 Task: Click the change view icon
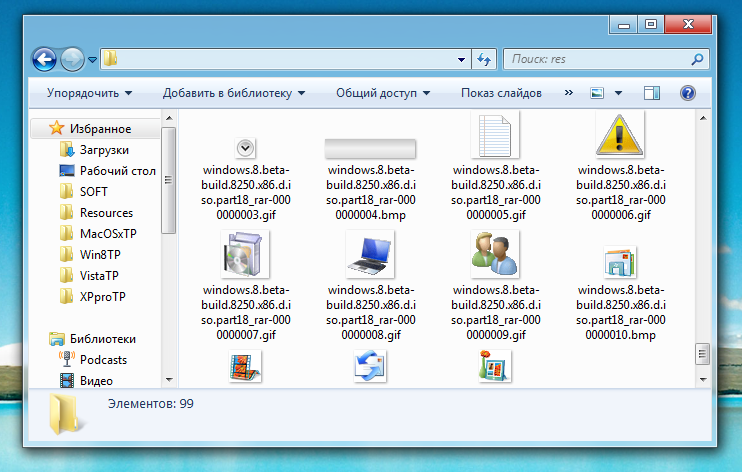point(597,93)
